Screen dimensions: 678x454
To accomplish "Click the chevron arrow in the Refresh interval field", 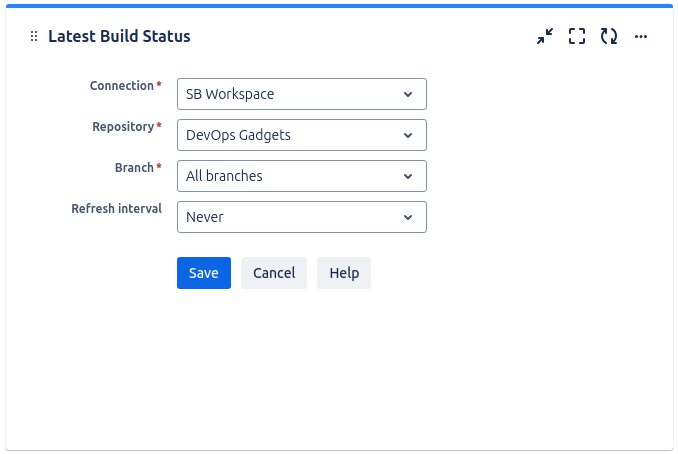I will 408,217.
